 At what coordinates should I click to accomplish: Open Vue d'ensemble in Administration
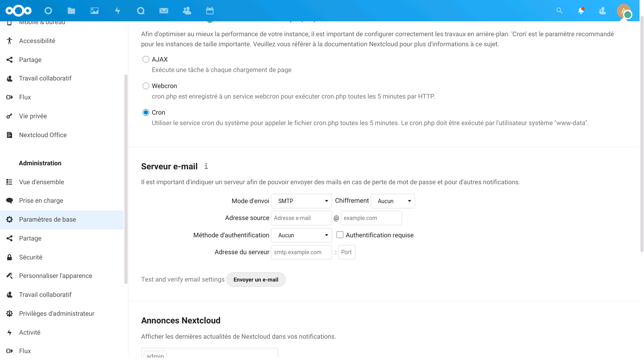[41, 182]
